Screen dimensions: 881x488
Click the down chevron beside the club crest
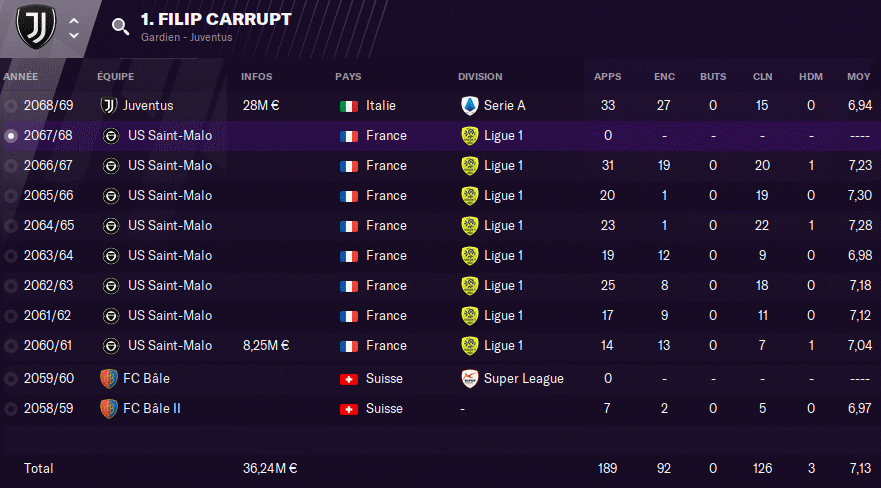pos(74,35)
